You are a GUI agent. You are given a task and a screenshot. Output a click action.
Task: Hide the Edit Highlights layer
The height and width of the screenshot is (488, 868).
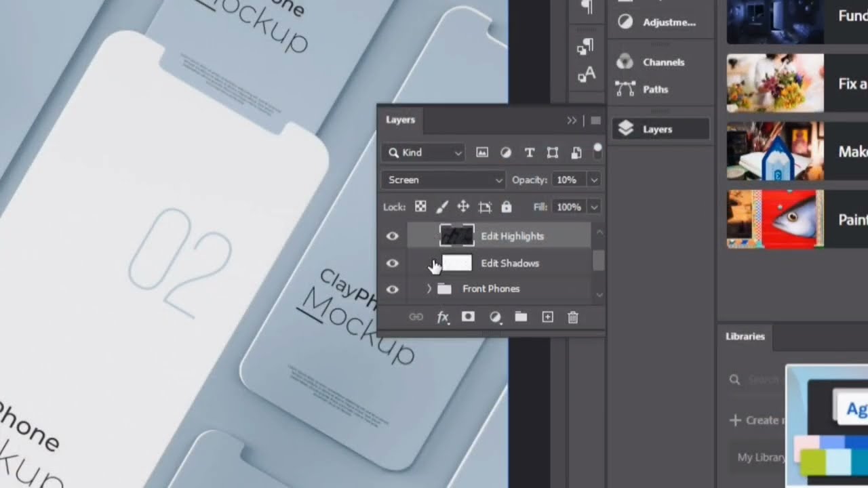392,236
